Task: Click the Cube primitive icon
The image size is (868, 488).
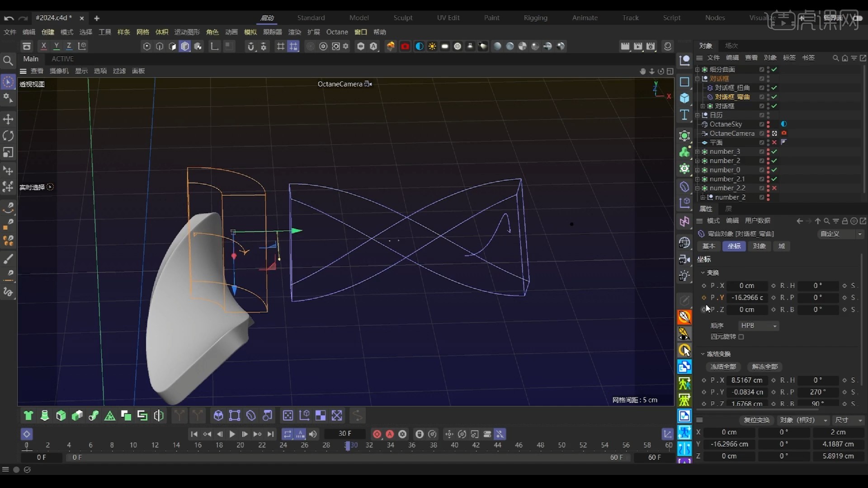Action: coord(684,98)
